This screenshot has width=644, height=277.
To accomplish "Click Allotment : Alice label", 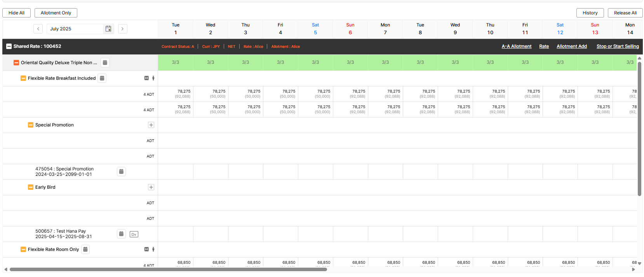I will tap(285, 47).
